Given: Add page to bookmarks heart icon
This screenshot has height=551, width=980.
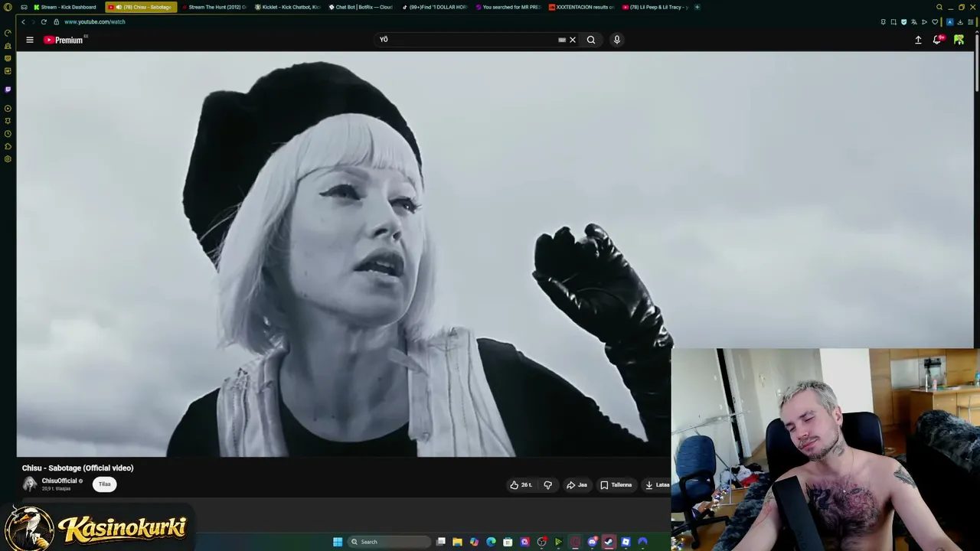Looking at the screenshot, I should click(934, 21).
